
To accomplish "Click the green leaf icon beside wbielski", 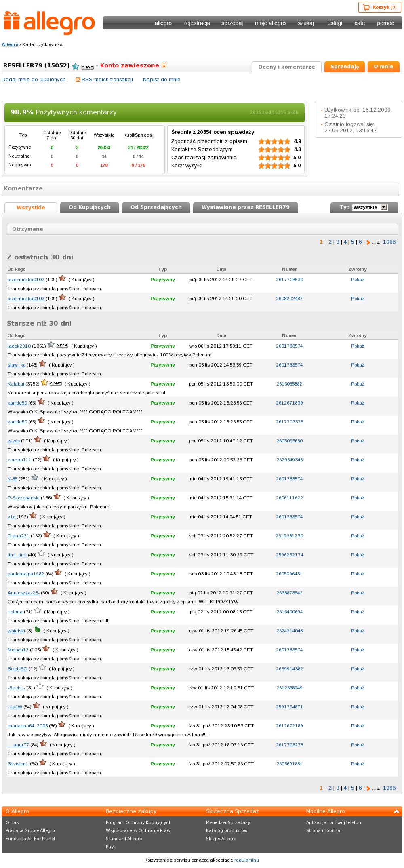I will pos(38,630).
